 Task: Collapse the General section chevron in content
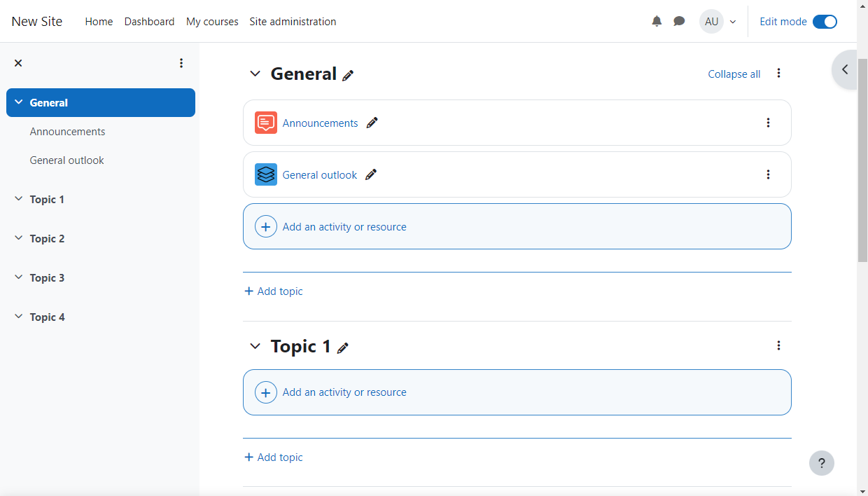click(x=255, y=74)
